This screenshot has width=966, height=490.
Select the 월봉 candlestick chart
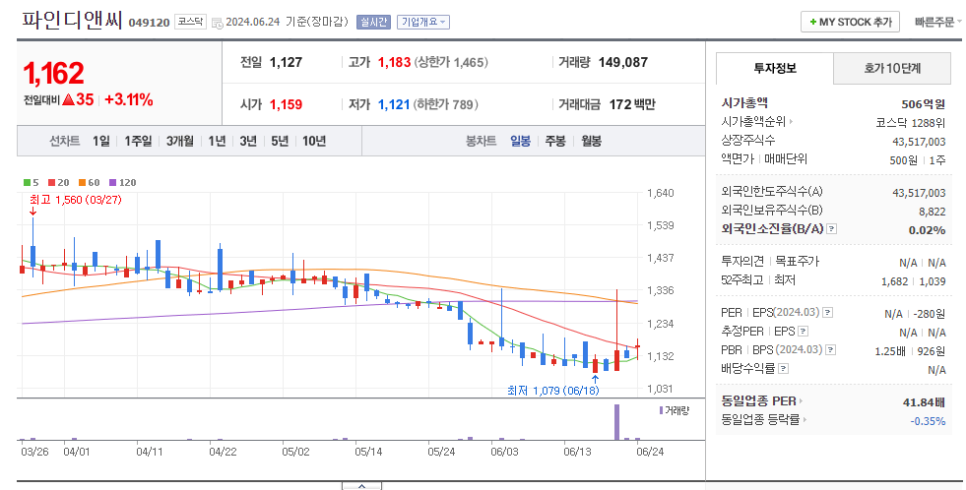pyautogui.click(x=591, y=141)
